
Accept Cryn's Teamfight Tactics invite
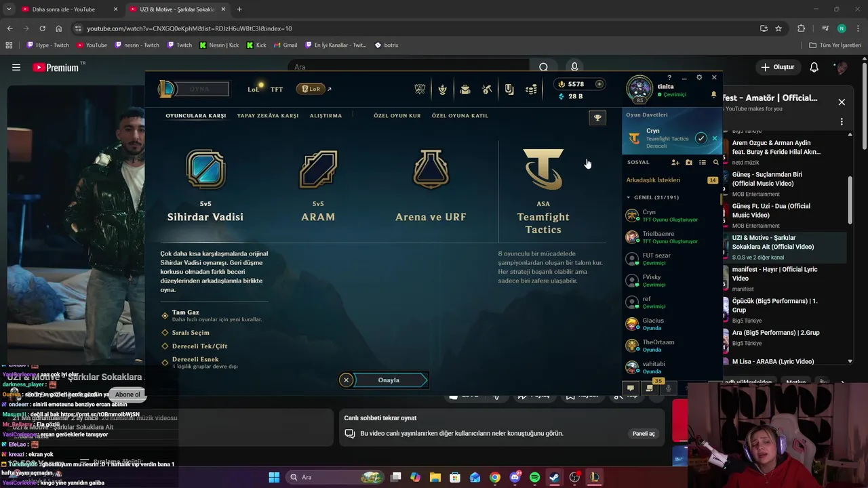pos(701,138)
